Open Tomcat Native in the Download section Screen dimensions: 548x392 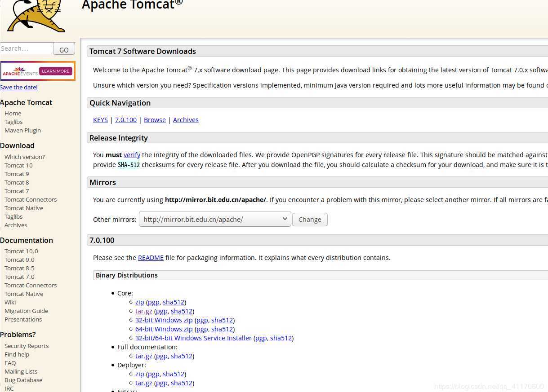click(24, 208)
